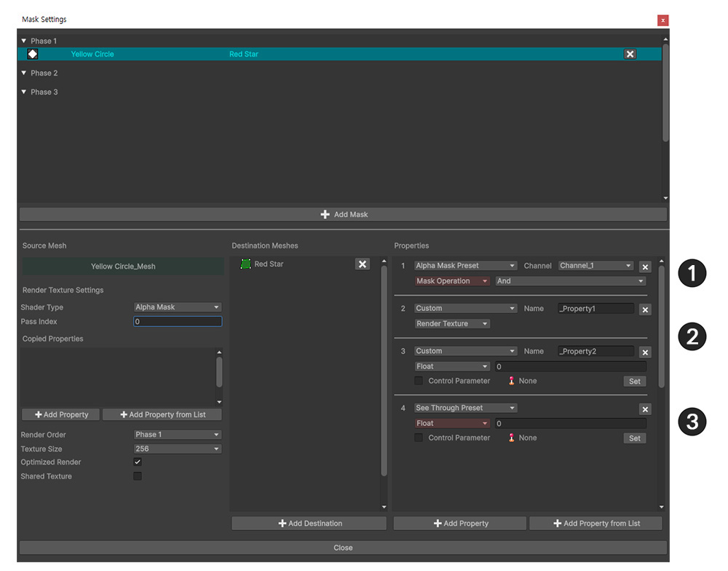
Task: Open the Render Texture type dropdown
Action: coord(452,323)
